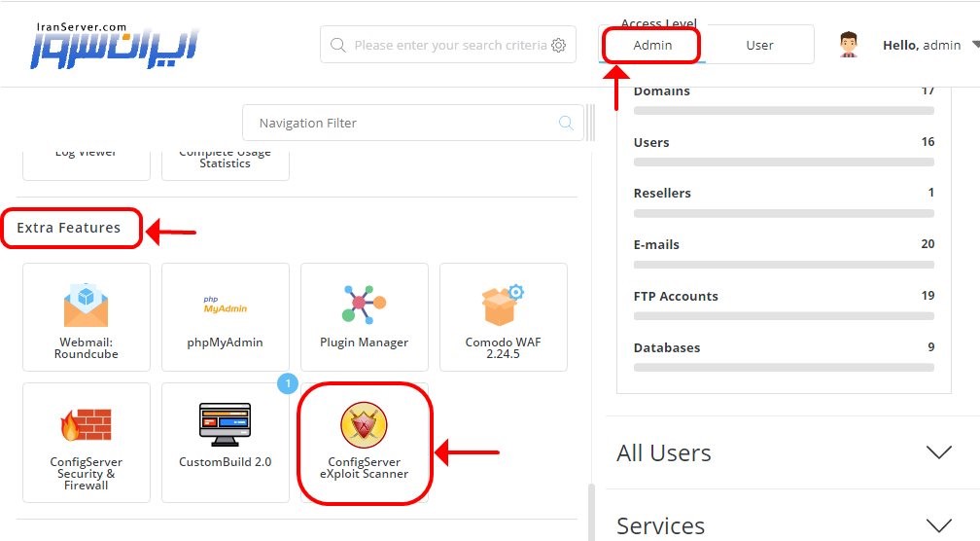Click the search settings gear icon
Viewport: 980px width, 541px height.
tap(559, 45)
